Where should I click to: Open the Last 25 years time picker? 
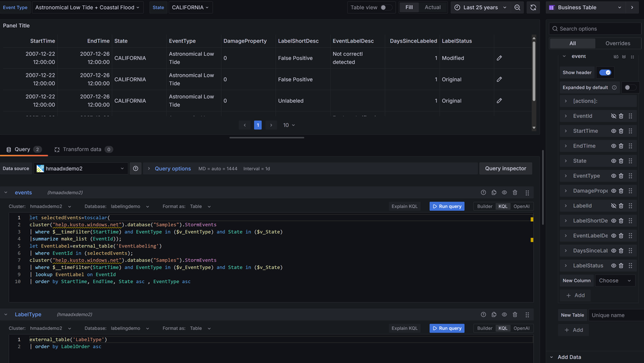(x=480, y=7)
